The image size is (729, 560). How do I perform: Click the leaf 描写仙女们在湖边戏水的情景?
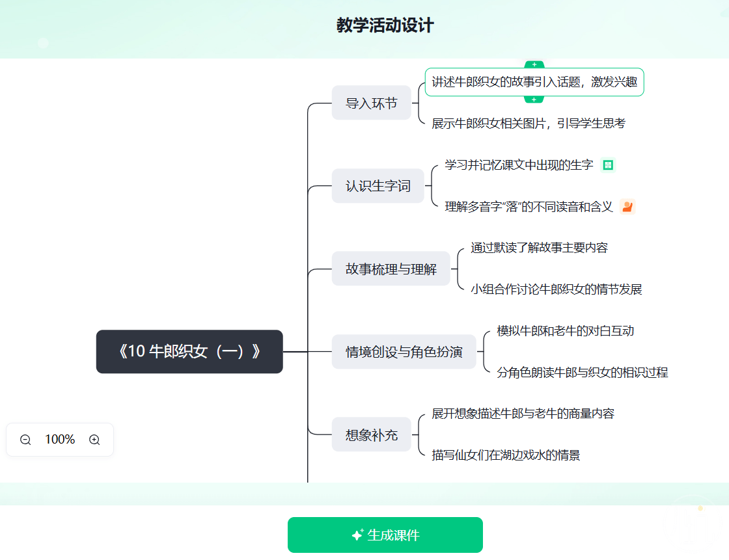506,455
